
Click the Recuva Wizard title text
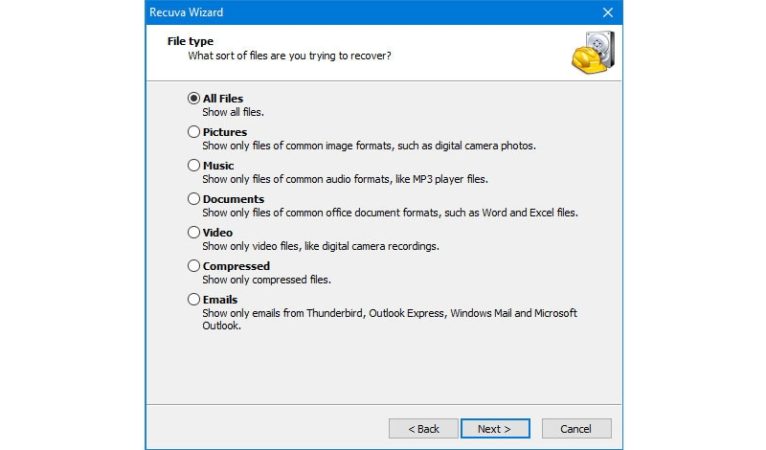(186, 12)
